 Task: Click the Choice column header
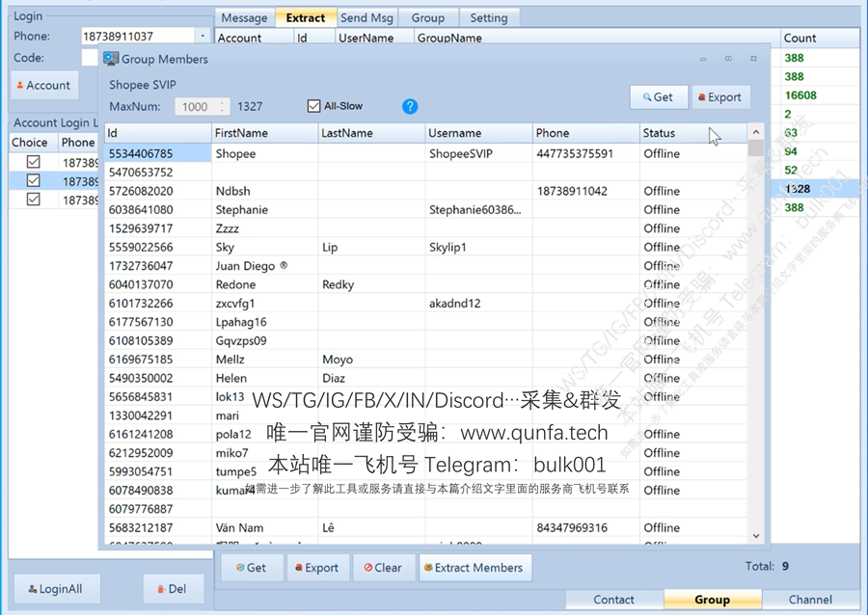(33, 142)
